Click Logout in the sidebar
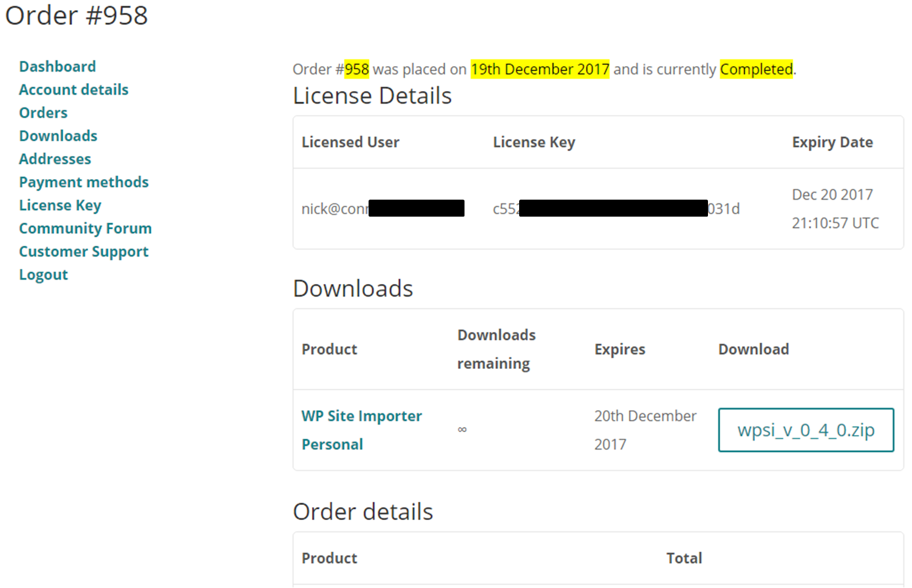Image resolution: width=912 pixels, height=588 pixels. (43, 275)
